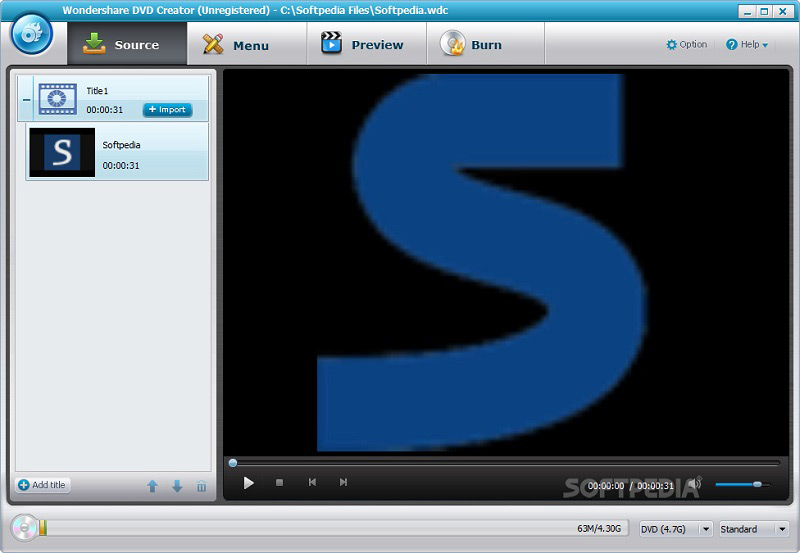The height and width of the screenshot is (553, 800).
Task: Open the Preview tab
Action: click(x=363, y=45)
